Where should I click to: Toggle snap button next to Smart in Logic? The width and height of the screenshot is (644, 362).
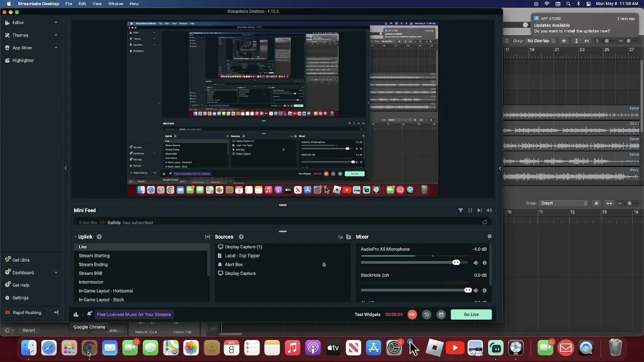pos(597,203)
